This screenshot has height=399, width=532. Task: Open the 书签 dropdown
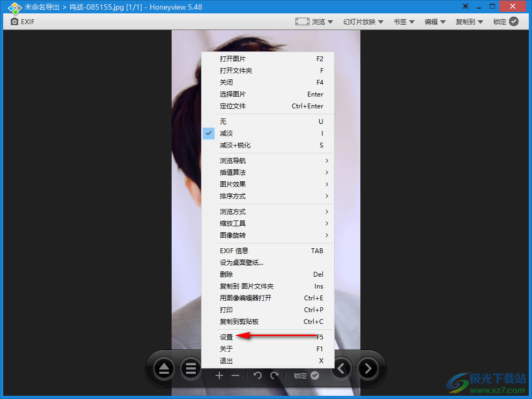pos(404,21)
